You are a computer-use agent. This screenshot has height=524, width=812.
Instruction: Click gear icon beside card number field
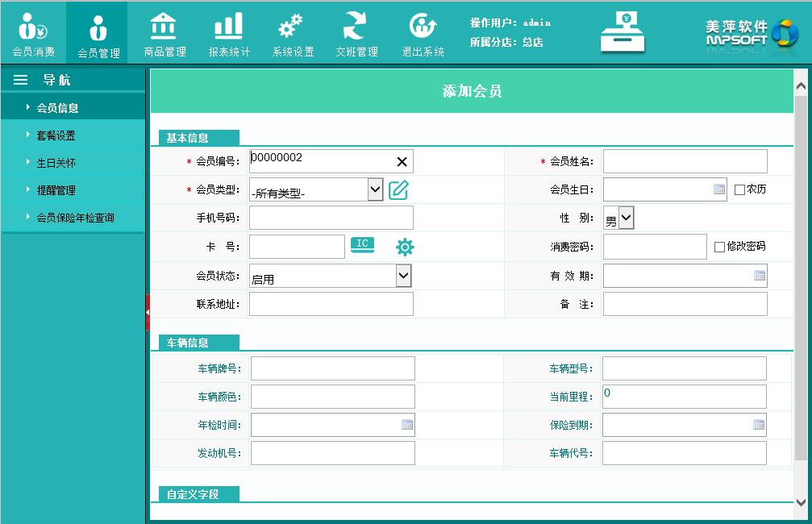click(405, 247)
